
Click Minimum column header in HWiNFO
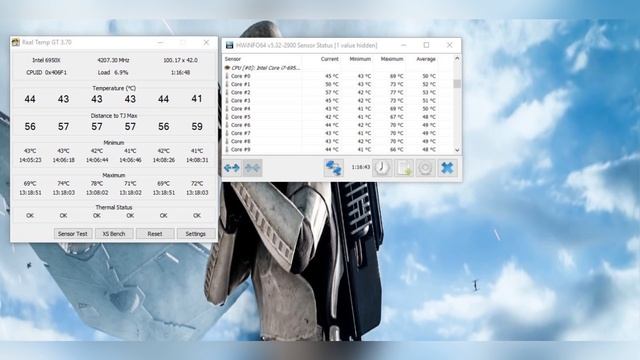(x=360, y=59)
